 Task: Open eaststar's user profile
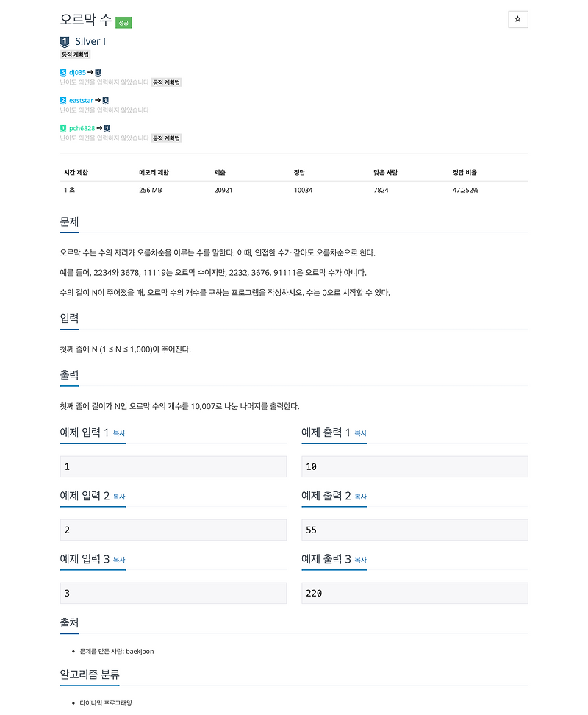79,100
